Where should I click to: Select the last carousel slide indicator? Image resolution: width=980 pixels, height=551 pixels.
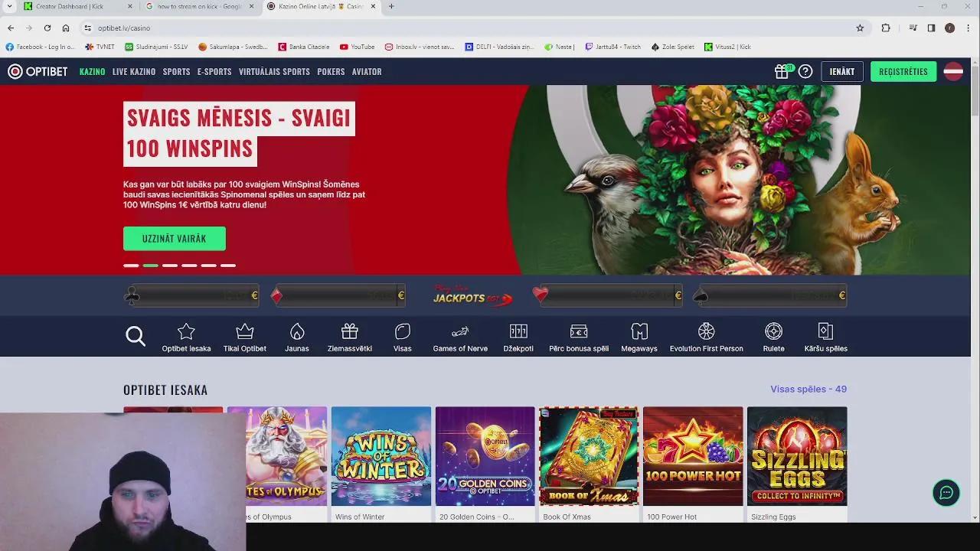click(228, 266)
